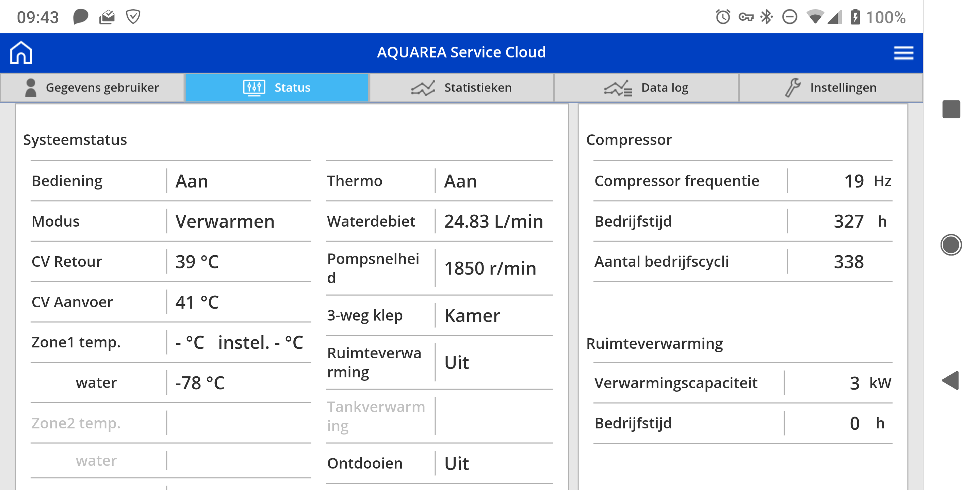
Task: Click the Statistieken chart icon
Action: [x=423, y=88]
